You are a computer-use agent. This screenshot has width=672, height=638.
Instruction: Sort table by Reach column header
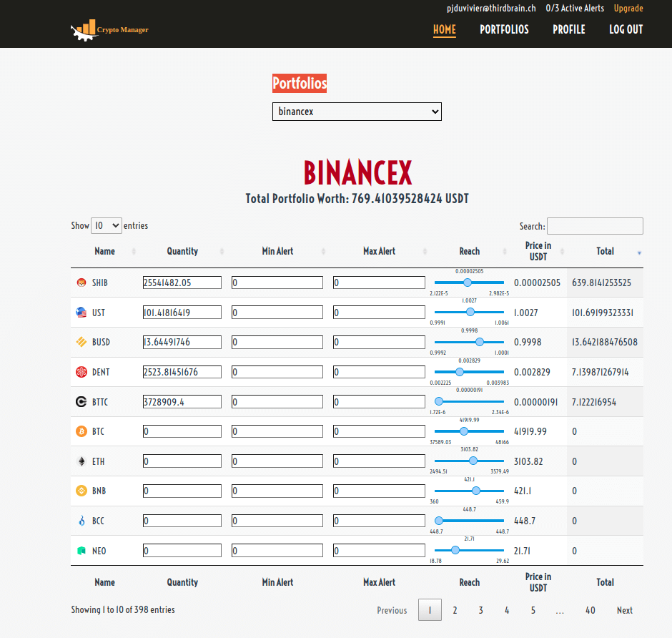click(469, 251)
